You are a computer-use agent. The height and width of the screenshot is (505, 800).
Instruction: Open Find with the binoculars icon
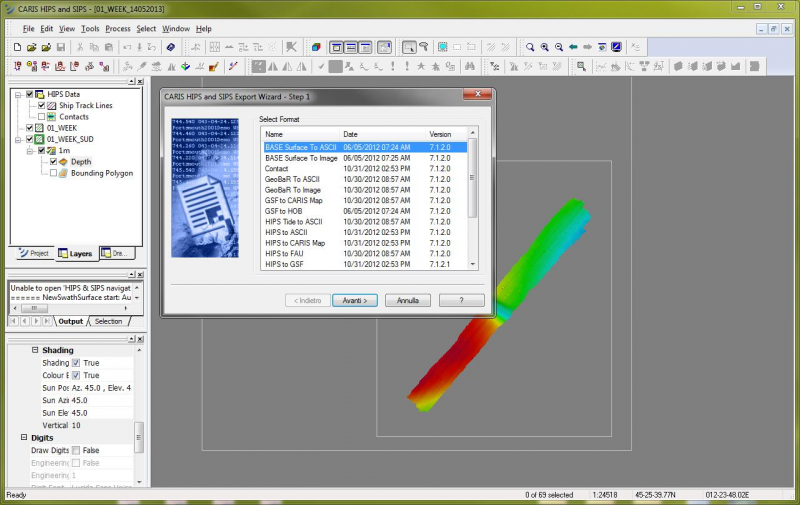coord(469,66)
